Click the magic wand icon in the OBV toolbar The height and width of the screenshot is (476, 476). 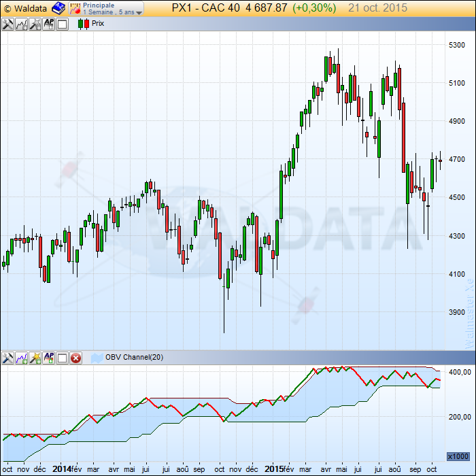coord(35,357)
